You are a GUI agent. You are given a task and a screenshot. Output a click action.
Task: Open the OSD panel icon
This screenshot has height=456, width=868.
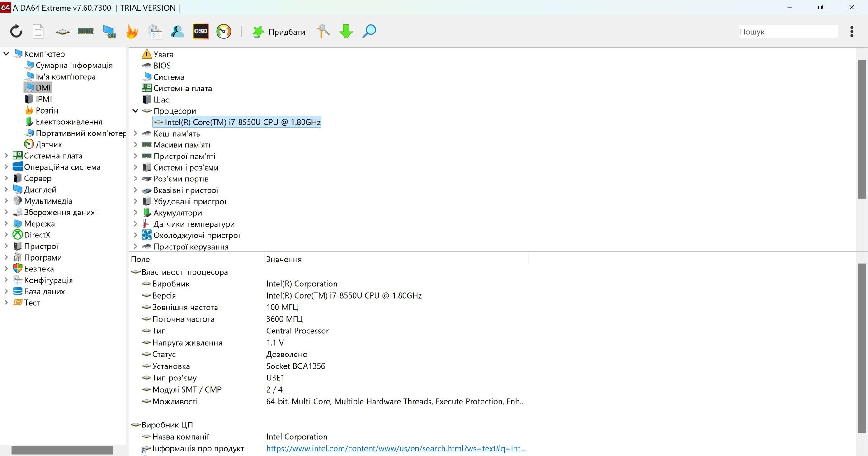(x=201, y=31)
